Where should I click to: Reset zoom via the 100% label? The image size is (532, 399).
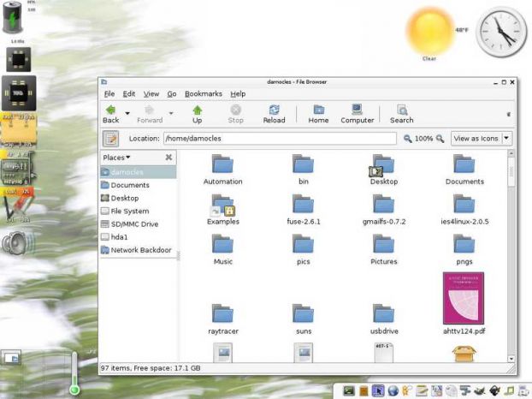423,139
